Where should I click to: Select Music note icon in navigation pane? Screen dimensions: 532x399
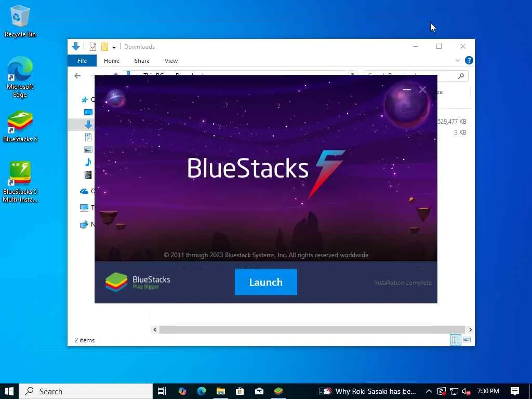(x=88, y=162)
